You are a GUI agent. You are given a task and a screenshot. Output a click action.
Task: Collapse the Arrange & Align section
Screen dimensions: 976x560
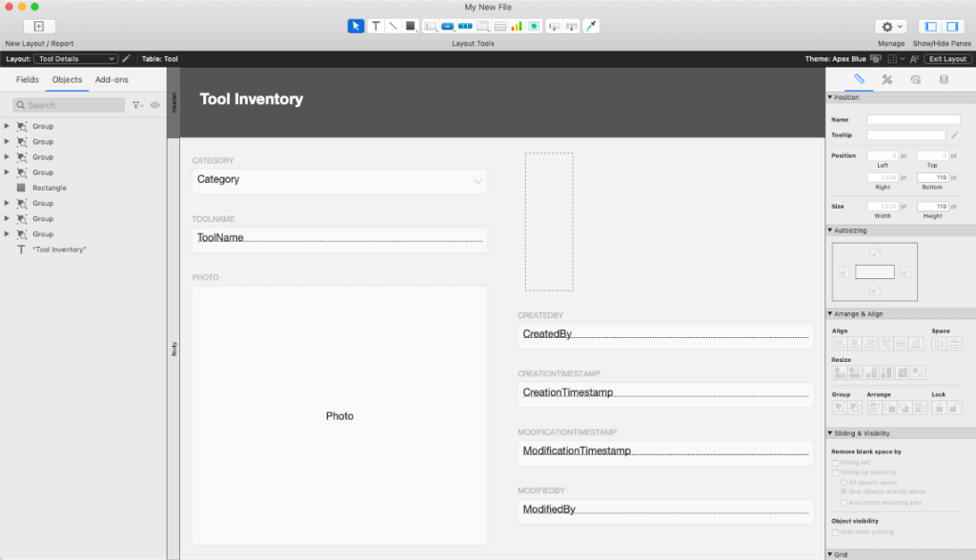829,312
